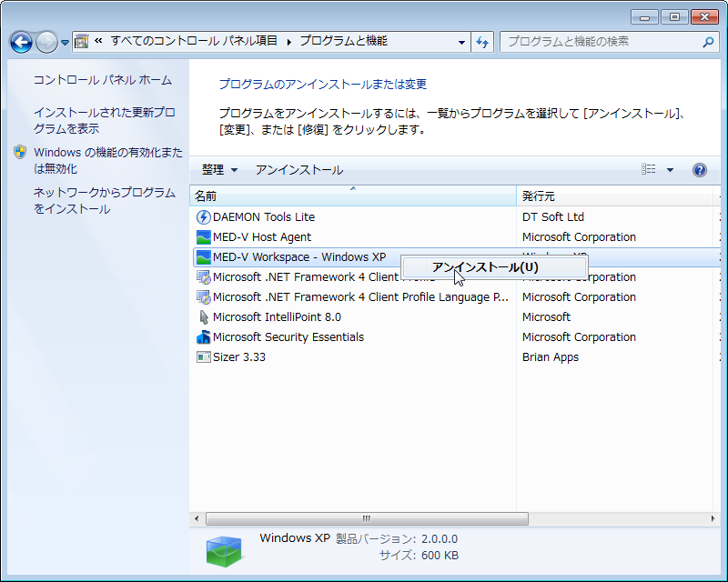This screenshot has height=582, width=728.
Task: Click Microsoft Corporation in the Security Essentials row
Action: (x=579, y=337)
